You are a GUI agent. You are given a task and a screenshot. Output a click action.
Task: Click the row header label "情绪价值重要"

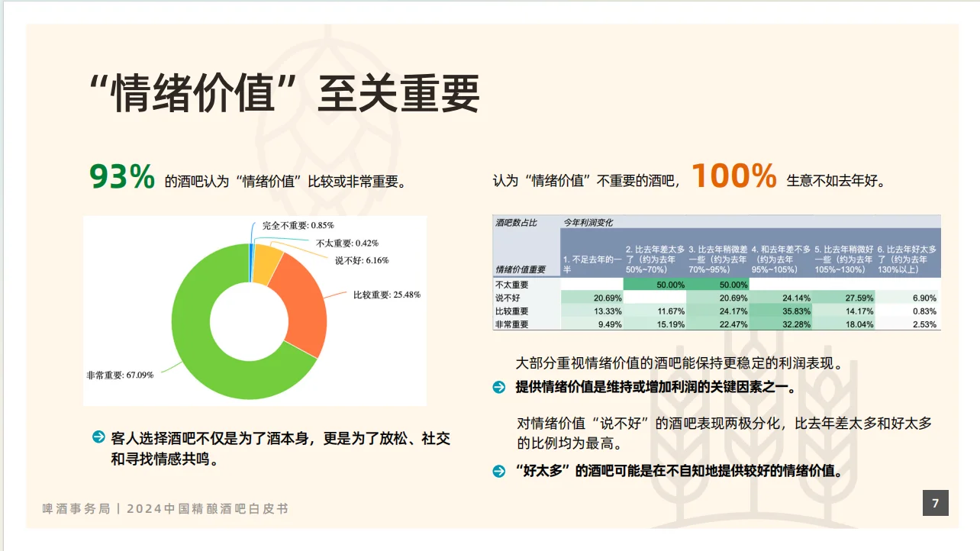click(521, 269)
